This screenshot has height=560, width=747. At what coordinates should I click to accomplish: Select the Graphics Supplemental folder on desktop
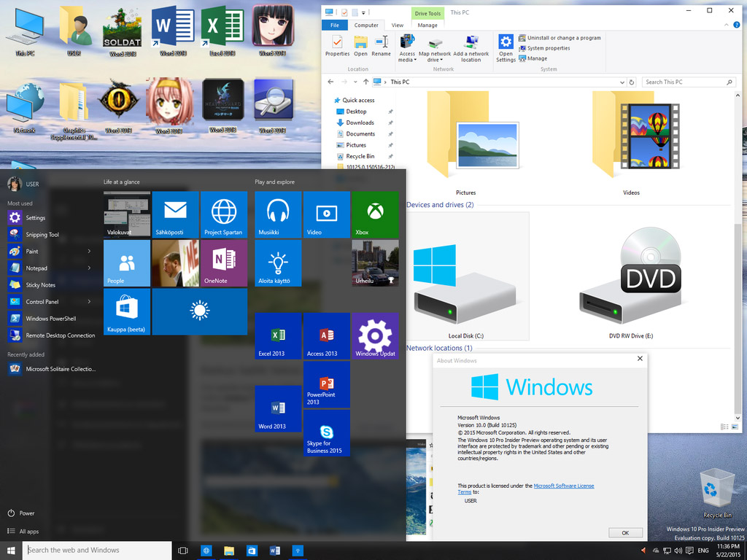pyautogui.click(x=74, y=111)
